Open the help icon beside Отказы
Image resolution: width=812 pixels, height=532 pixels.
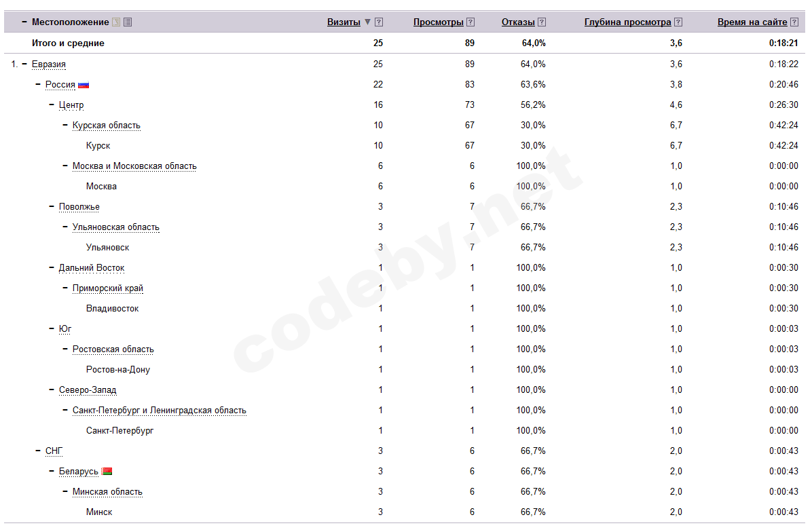pos(542,22)
